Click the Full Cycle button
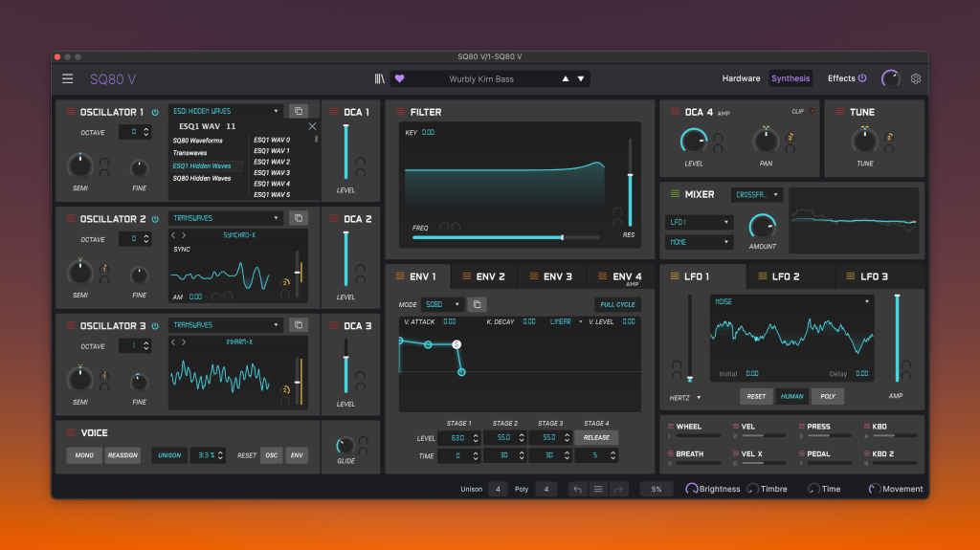 [x=617, y=304]
